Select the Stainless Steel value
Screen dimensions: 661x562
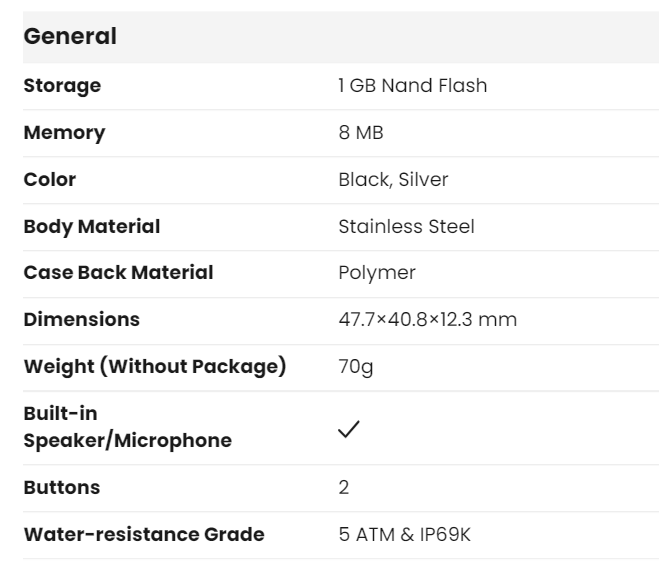[407, 227]
